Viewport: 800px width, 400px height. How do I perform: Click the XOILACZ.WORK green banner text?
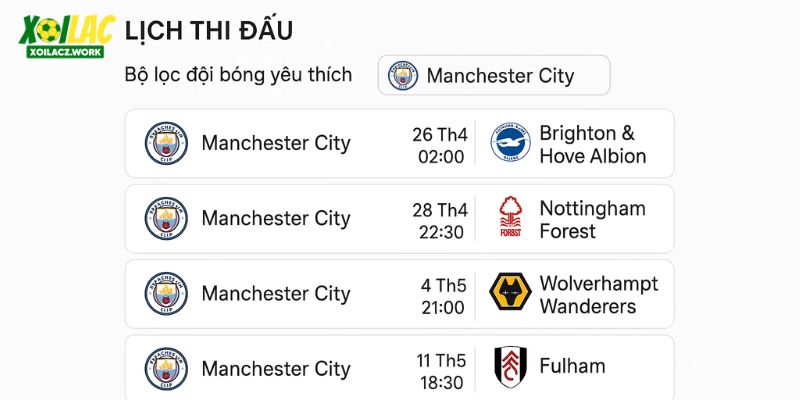click(65, 52)
